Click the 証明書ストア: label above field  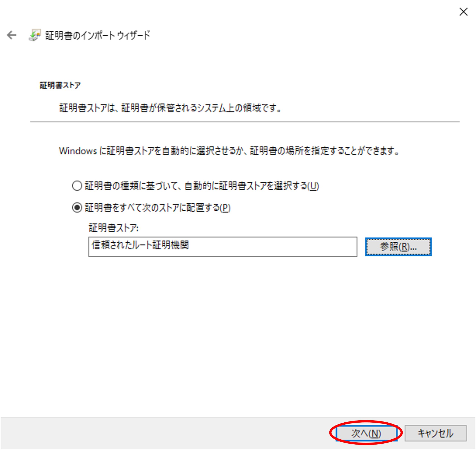pos(114,228)
